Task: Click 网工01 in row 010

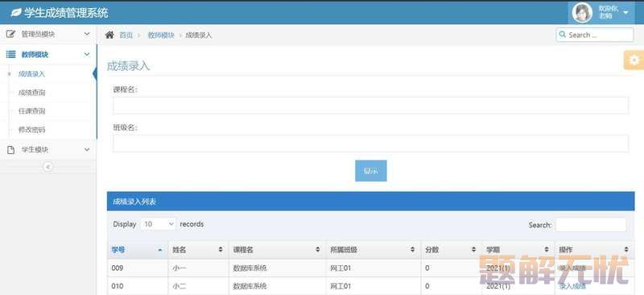Action: point(341,286)
